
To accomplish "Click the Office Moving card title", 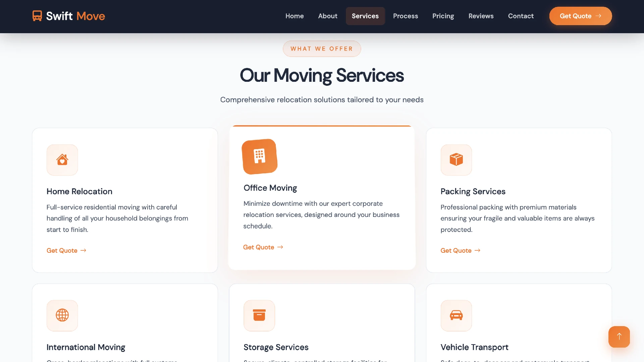I will point(270,188).
